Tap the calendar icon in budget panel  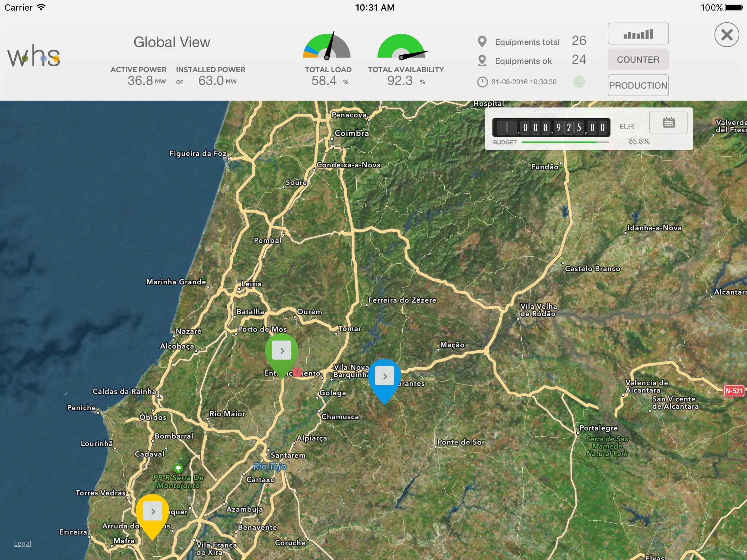668,122
